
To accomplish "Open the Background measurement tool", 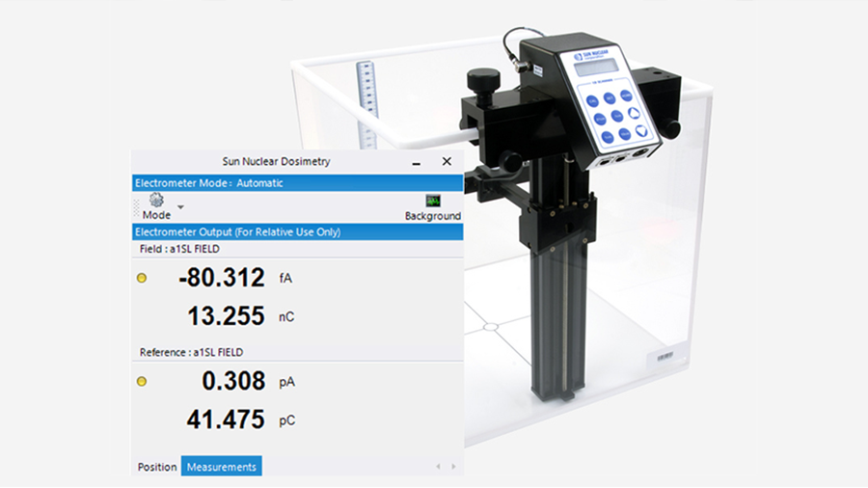I will [x=433, y=202].
